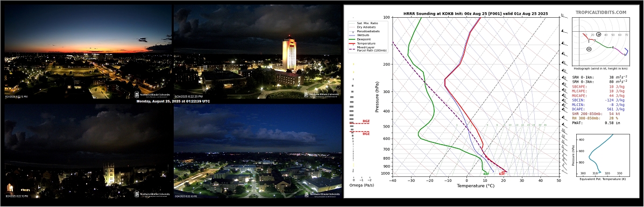Screen dimensions: 644x207
Task: Click the Northern Illinois University logo on tower view
Action: [322, 95]
